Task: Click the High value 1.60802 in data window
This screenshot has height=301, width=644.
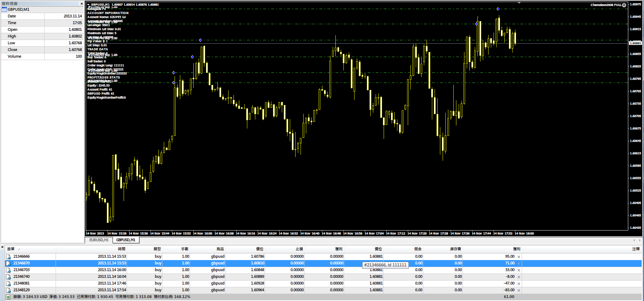Action: 75,36
